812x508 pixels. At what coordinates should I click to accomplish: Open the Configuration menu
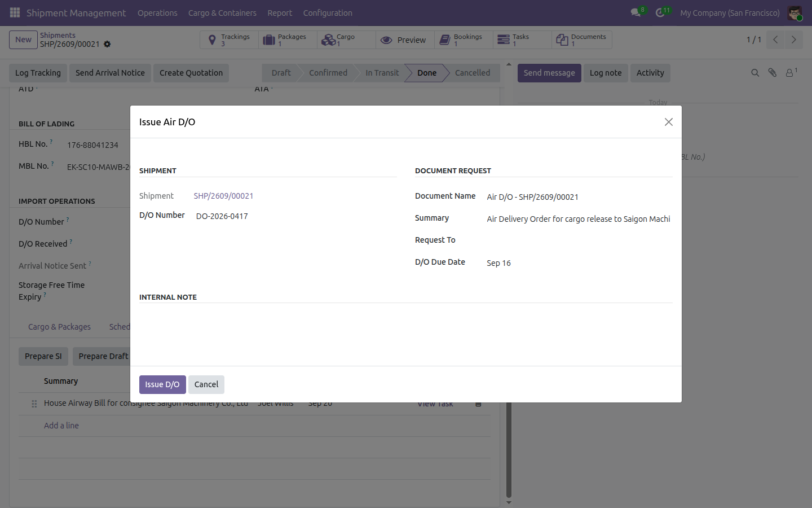pyautogui.click(x=328, y=13)
